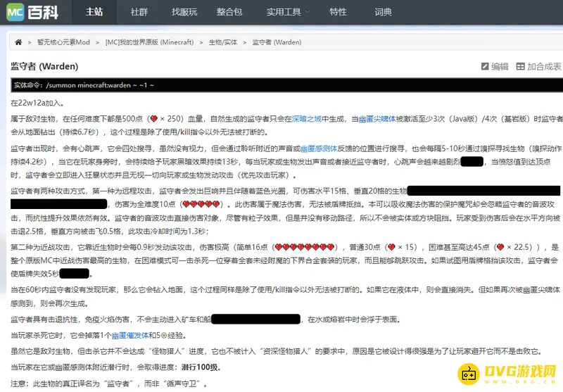This screenshot has height=392, width=563.
Task: Click the 编辑 edit pencil icon
Action: tap(485, 66)
